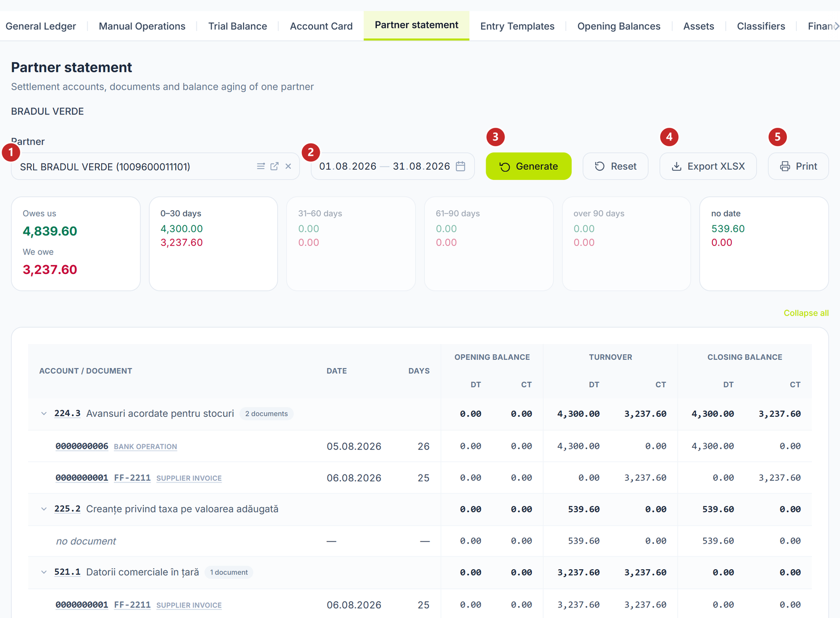This screenshot has height=618, width=840.
Task: Open partner list picker icon
Action: coord(261,166)
